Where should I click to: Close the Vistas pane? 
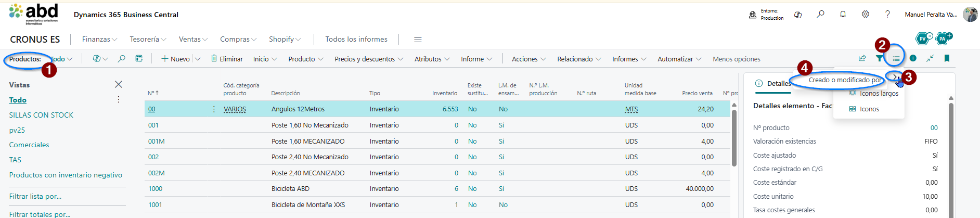pos(119,84)
